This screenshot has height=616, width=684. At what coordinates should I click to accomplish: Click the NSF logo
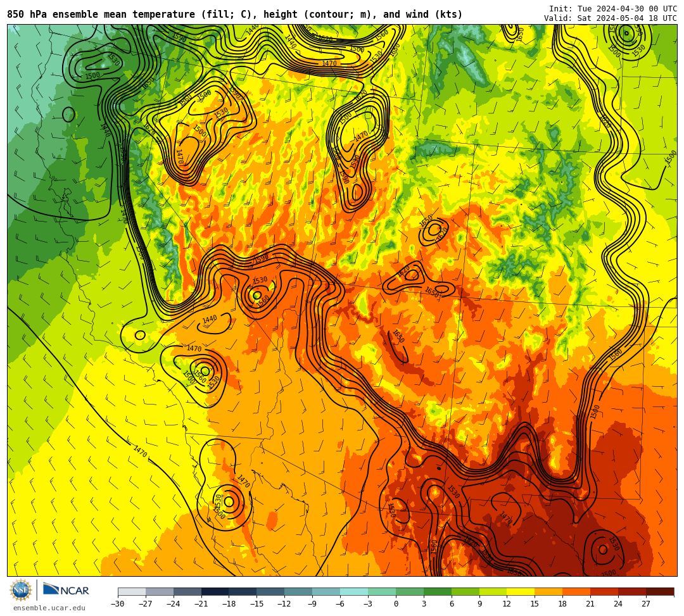20,590
